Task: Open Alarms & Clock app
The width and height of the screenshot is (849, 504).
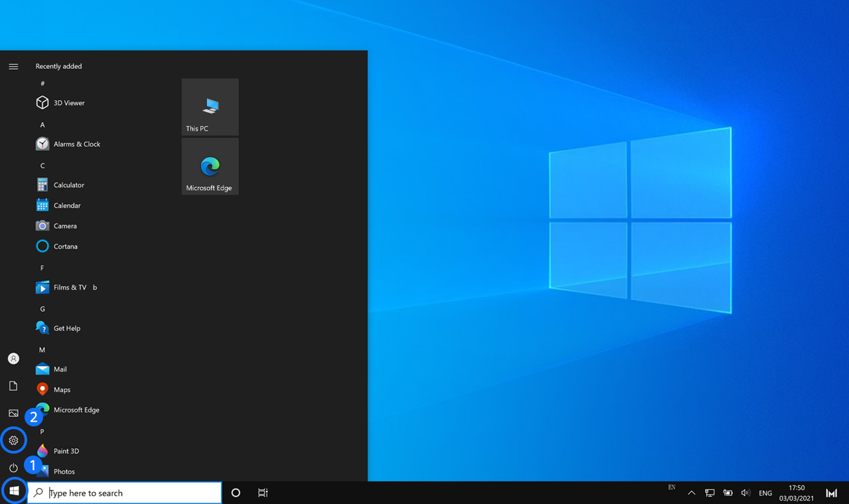Action: (x=76, y=144)
